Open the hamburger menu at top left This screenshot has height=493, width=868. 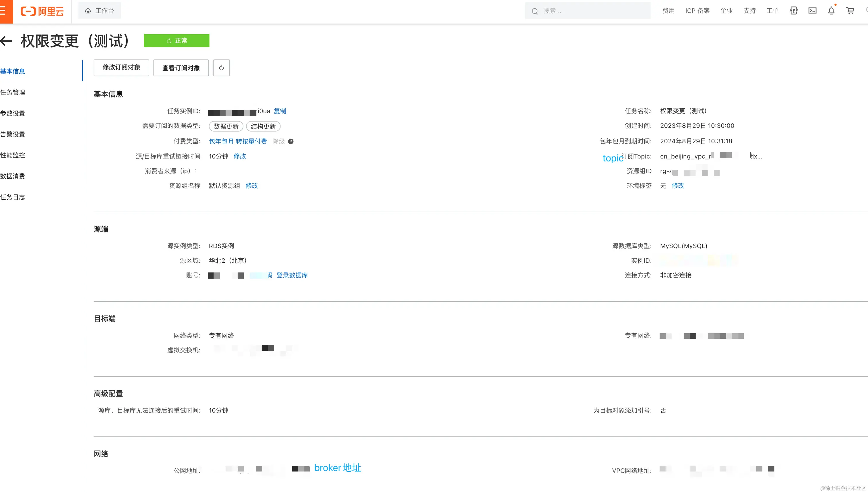pyautogui.click(x=3, y=11)
